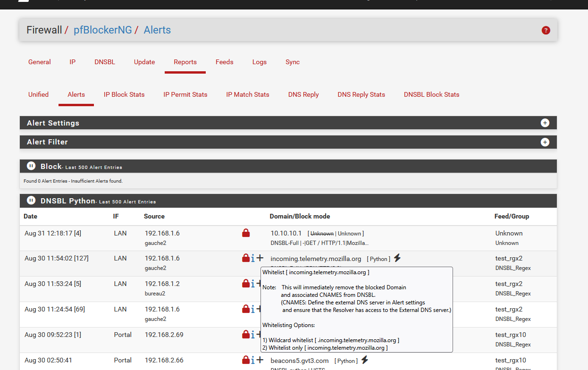View IP Match Stats
The width and height of the screenshot is (588, 370).
248,94
